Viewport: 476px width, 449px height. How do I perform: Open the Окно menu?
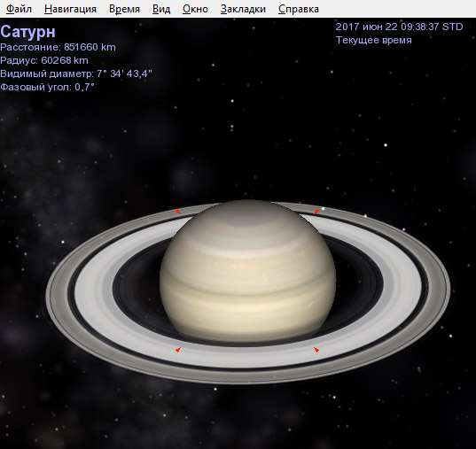pos(195,9)
